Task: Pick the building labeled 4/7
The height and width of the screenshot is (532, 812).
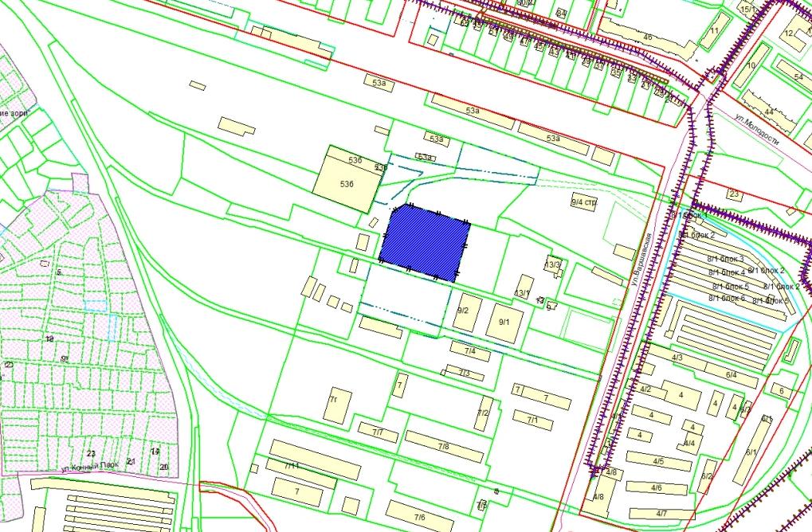Action: pos(661,513)
